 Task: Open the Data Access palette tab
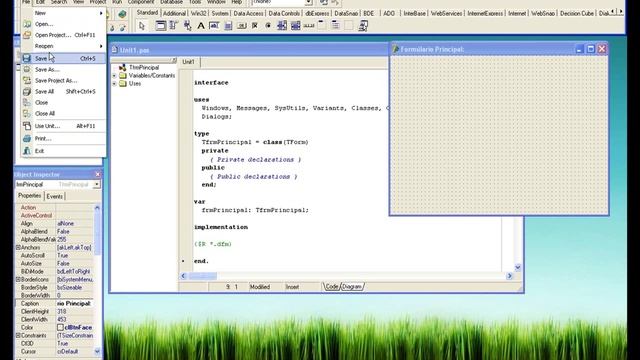tap(248, 13)
